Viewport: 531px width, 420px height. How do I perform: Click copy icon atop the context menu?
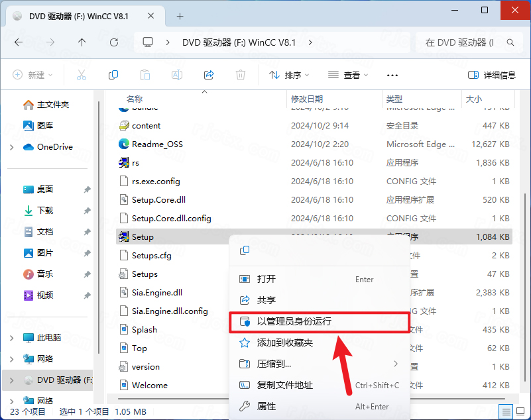point(245,250)
